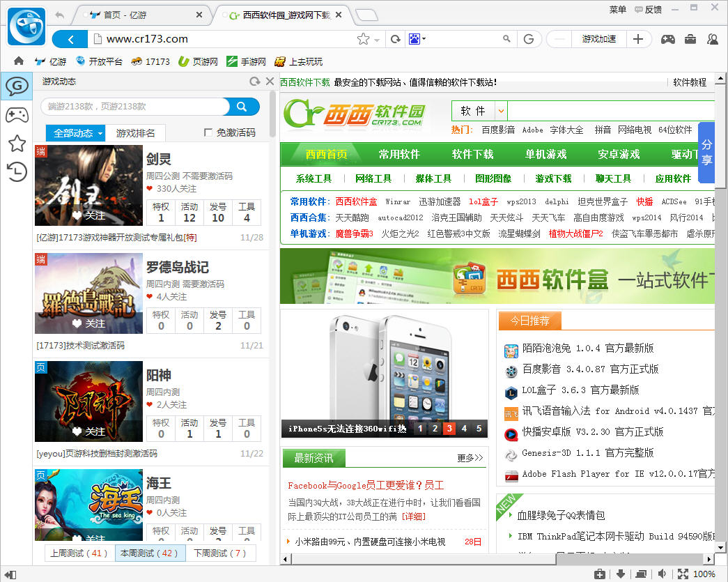Open a new tab with the blank tab button
The image size is (728, 582).
366,16
